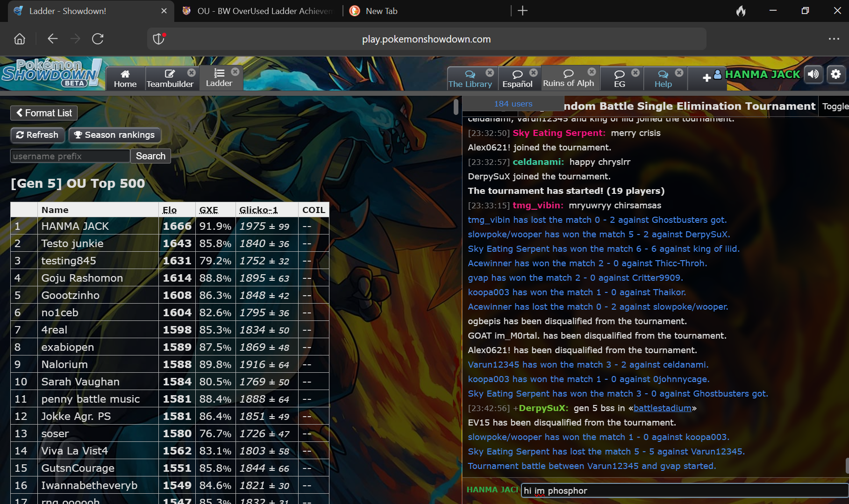Click the plus icon to join a room

tap(706, 78)
